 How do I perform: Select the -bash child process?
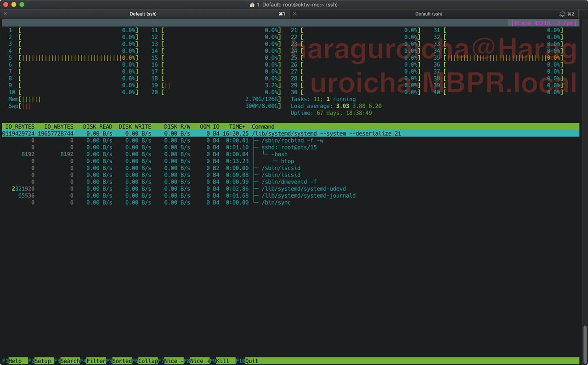click(290, 154)
